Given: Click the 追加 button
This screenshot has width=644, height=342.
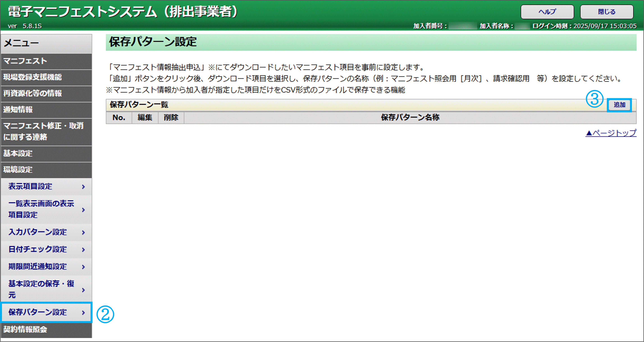Looking at the screenshot, I should tap(619, 105).
